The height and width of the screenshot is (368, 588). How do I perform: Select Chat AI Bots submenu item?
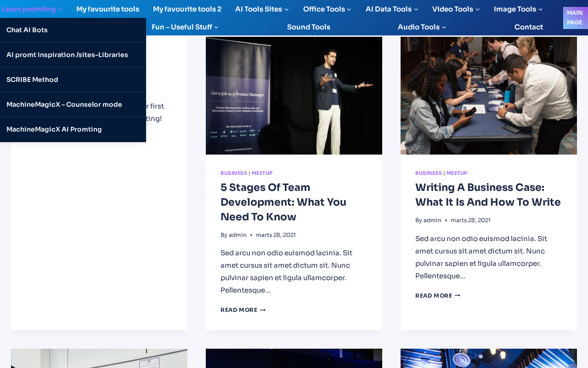(x=27, y=30)
